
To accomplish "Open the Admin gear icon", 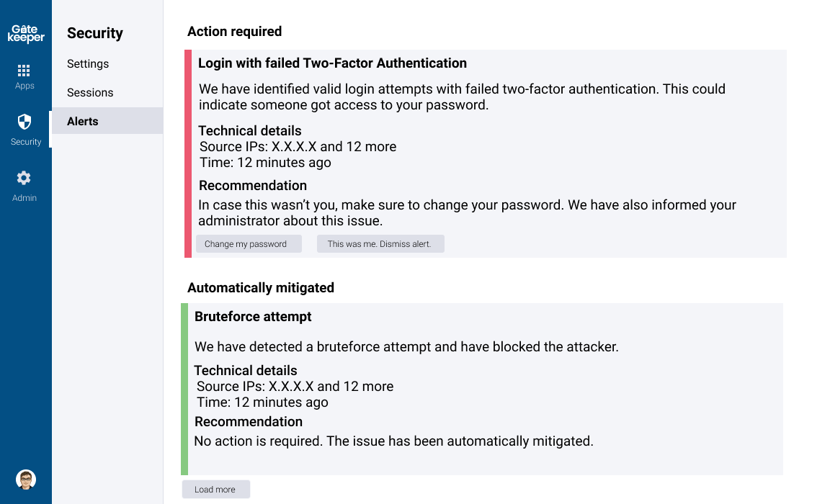I will click(x=24, y=178).
